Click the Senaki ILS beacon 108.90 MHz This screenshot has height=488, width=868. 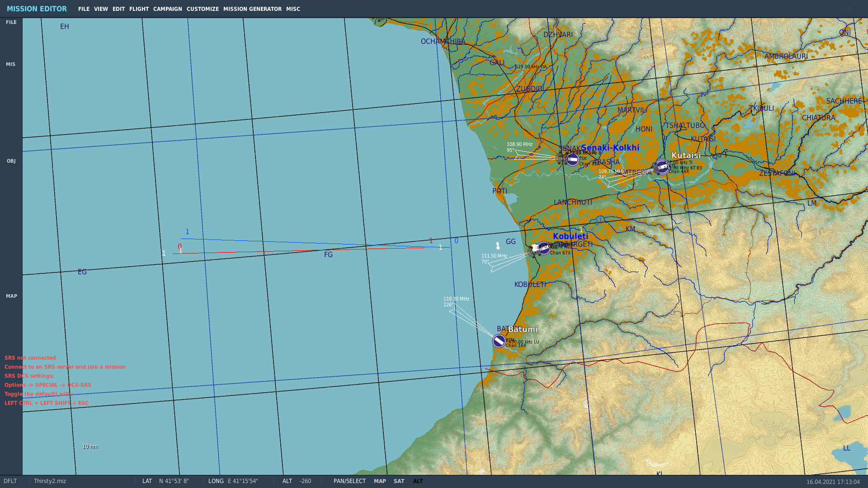coord(519,145)
